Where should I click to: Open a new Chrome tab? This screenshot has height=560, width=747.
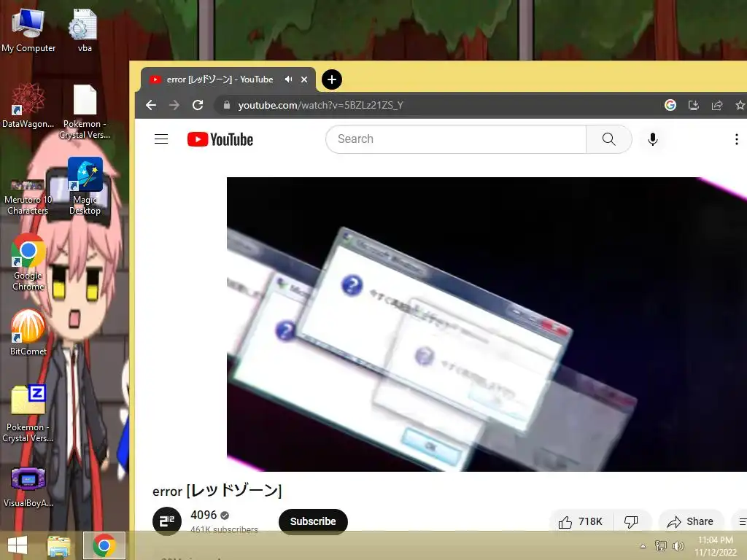(332, 79)
